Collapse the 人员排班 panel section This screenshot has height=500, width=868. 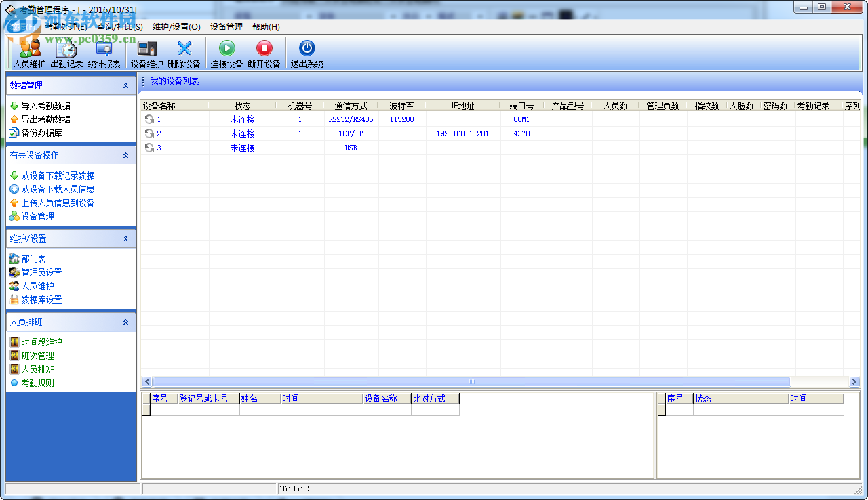pyautogui.click(x=124, y=321)
